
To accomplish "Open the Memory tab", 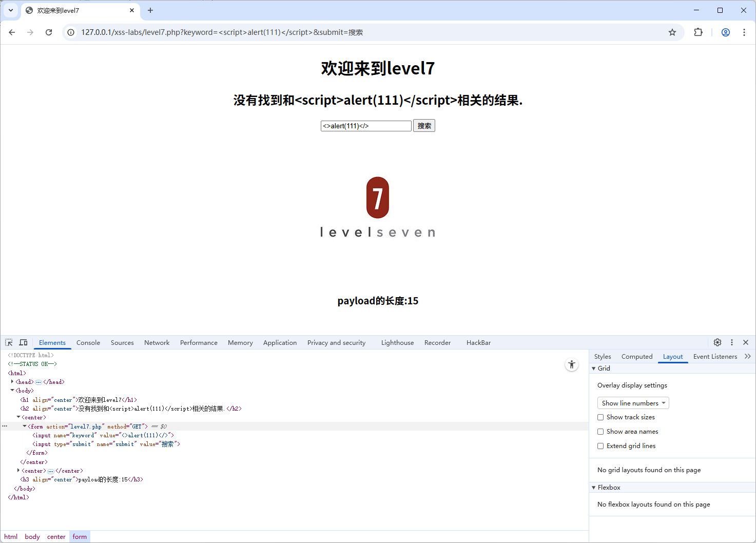I will click(240, 343).
